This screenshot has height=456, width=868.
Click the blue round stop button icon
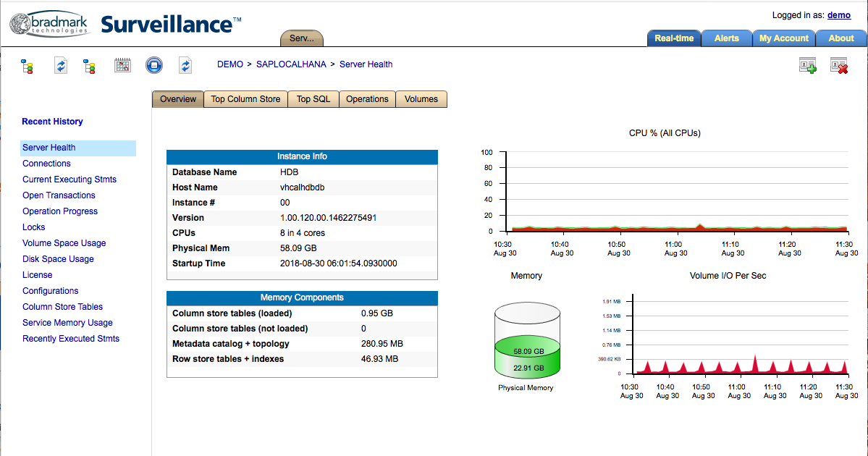coord(154,65)
